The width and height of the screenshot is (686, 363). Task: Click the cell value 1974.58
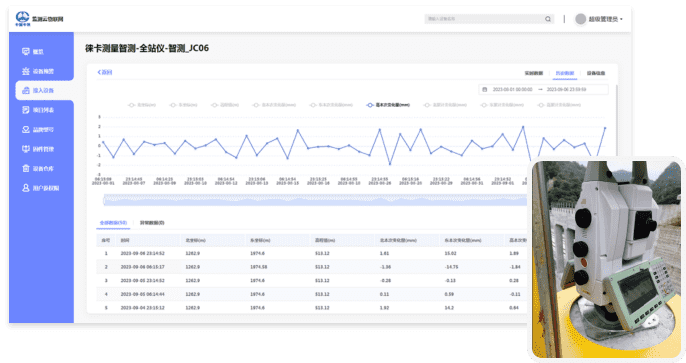coord(259,267)
